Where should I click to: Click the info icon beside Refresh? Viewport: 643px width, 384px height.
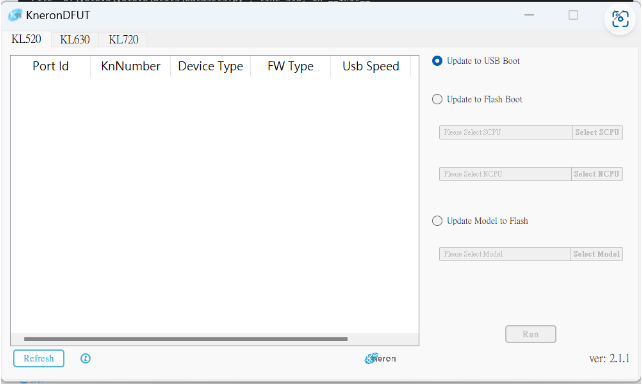click(x=85, y=359)
